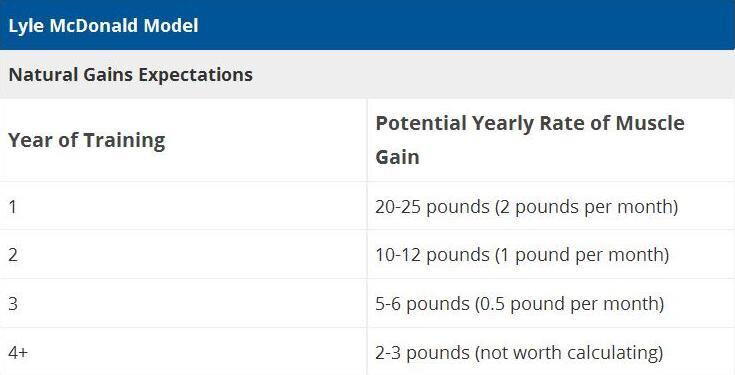Click the Lyle McDonald Model header title
The width and height of the screenshot is (735, 375).
tap(104, 25)
